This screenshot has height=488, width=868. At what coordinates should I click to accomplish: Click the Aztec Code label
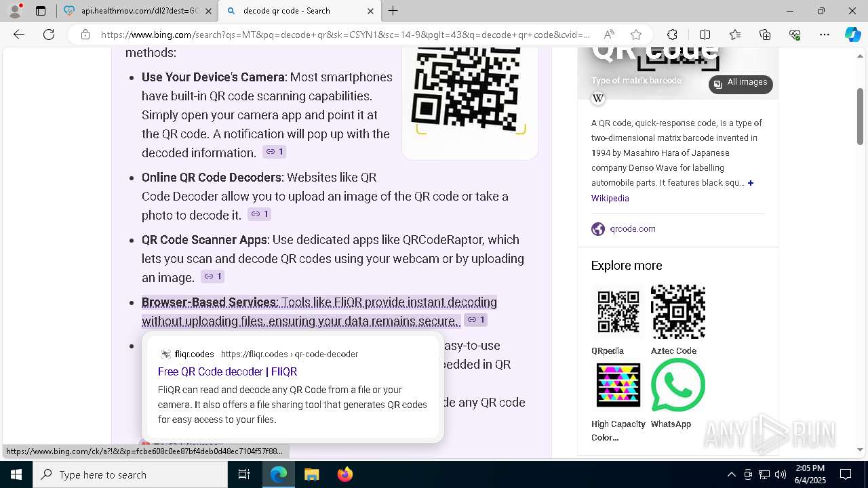pyautogui.click(x=673, y=350)
